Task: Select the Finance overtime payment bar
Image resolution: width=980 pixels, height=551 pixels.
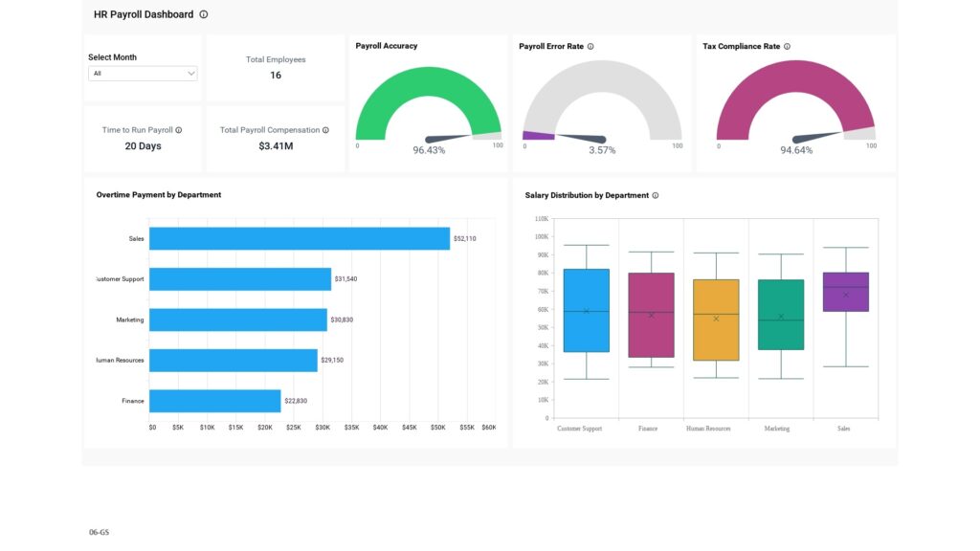Action: click(214, 401)
